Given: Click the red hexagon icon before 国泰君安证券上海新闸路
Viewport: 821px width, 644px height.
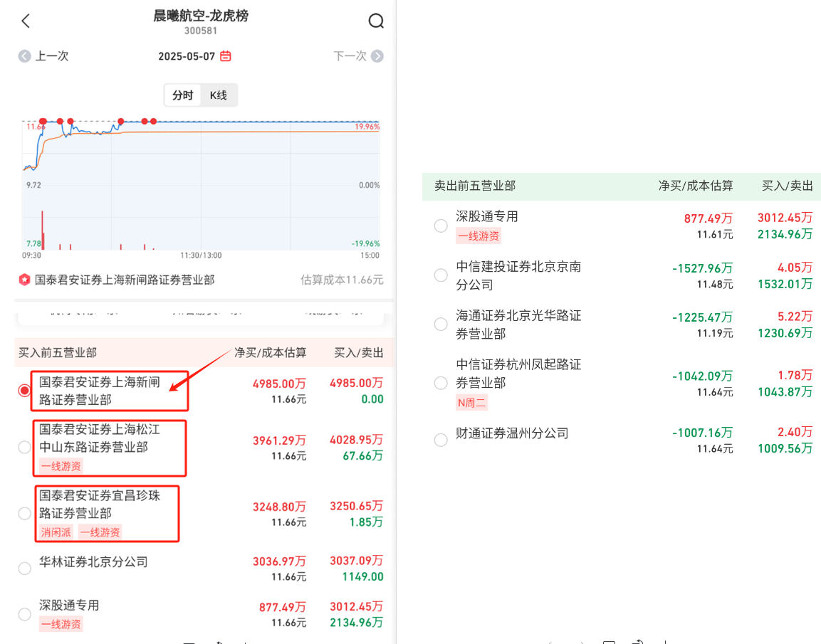Looking at the screenshot, I should 24,280.
